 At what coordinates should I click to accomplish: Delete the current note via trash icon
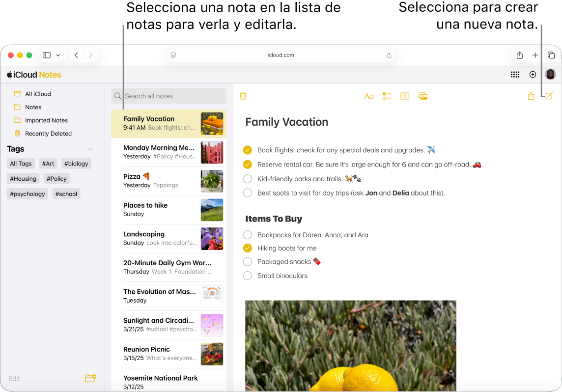point(243,96)
